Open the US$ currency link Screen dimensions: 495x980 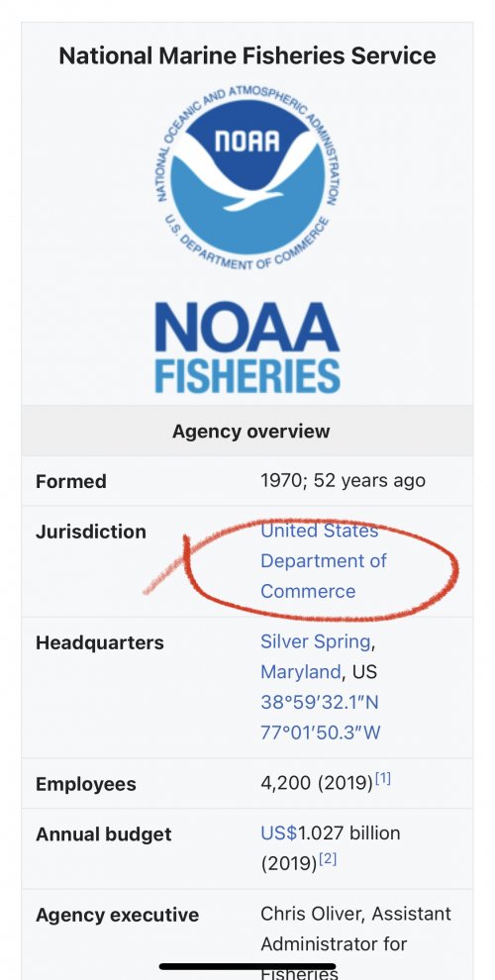279,833
